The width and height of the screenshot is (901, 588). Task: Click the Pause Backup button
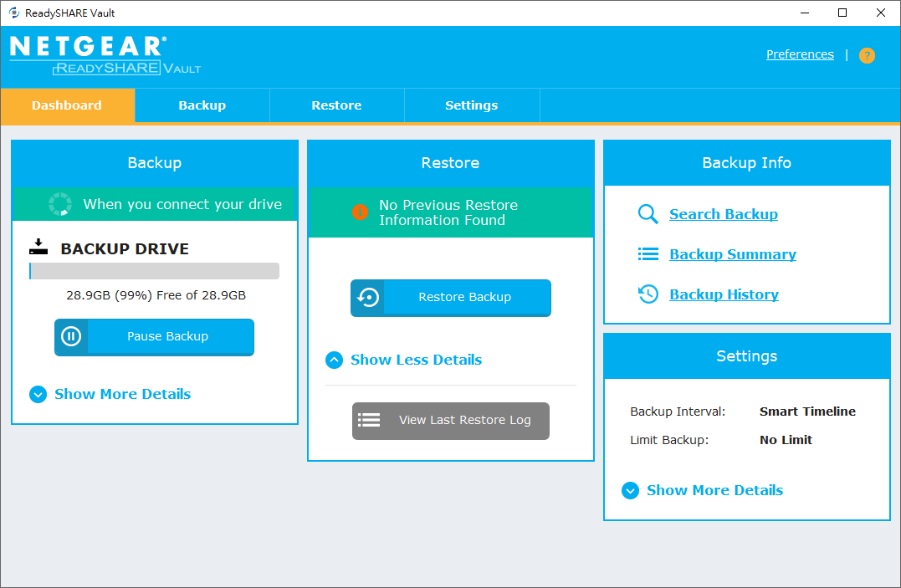pos(154,337)
